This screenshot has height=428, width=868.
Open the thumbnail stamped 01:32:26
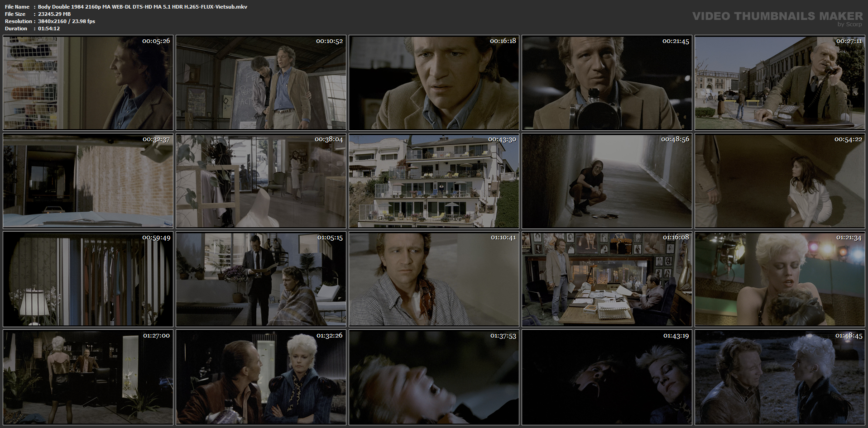click(x=261, y=377)
